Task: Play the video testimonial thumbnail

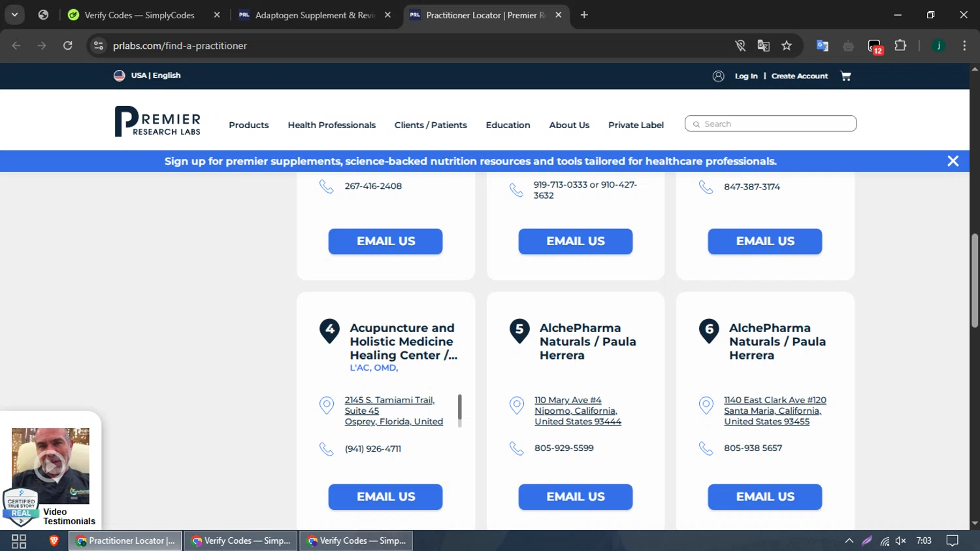Action: point(50,465)
